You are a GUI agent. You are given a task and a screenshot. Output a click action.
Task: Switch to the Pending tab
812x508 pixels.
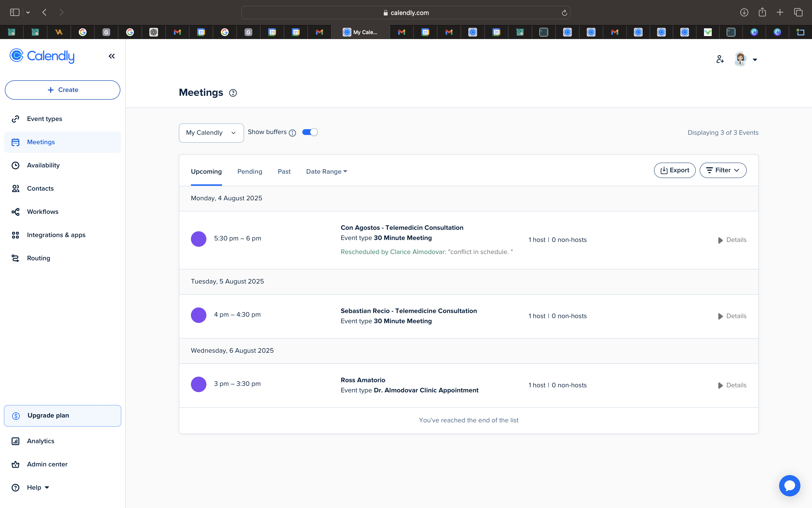tap(250, 171)
